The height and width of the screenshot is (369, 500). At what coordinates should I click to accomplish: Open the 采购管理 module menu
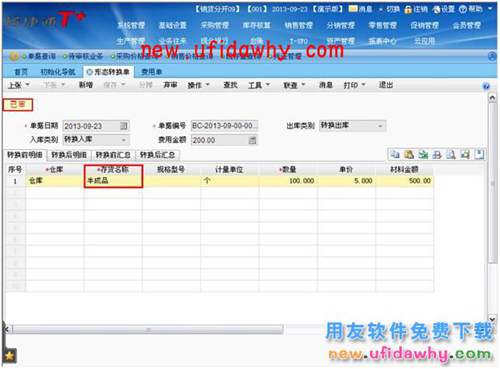point(215,25)
